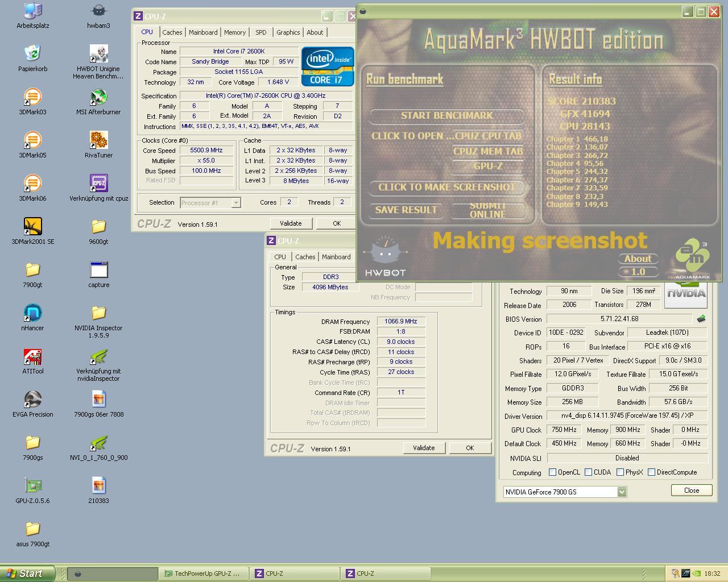The height and width of the screenshot is (582, 728).
Task: Click START BENCHMARK in AquaMark
Action: (447, 115)
